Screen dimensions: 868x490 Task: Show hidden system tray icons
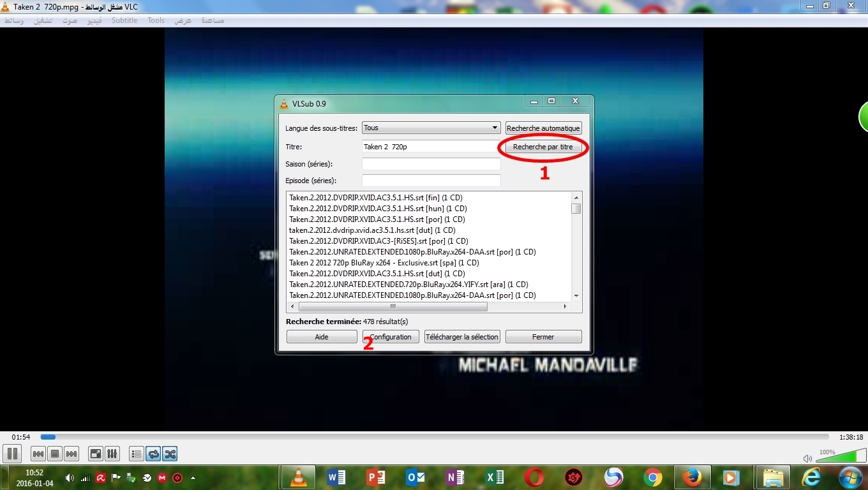pos(193,478)
